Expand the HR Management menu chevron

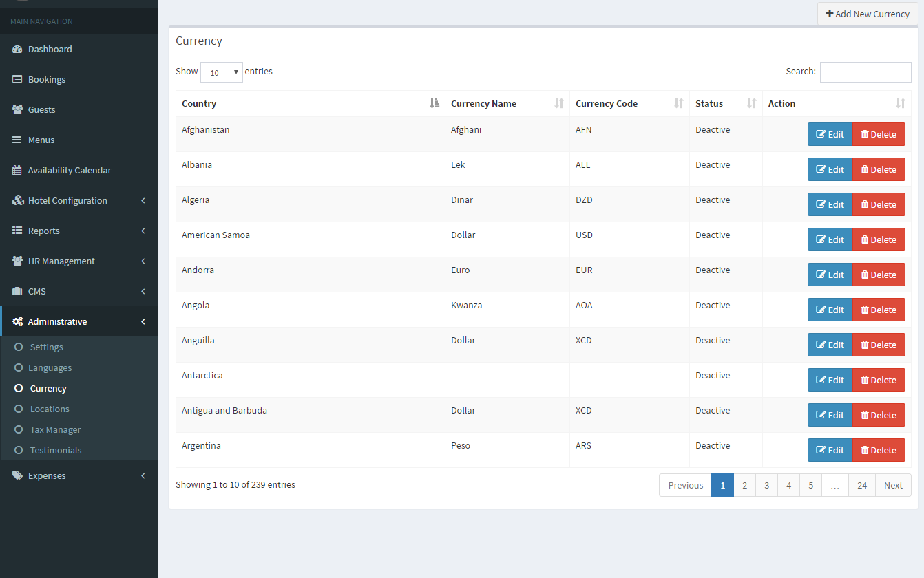tap(143, 261)
